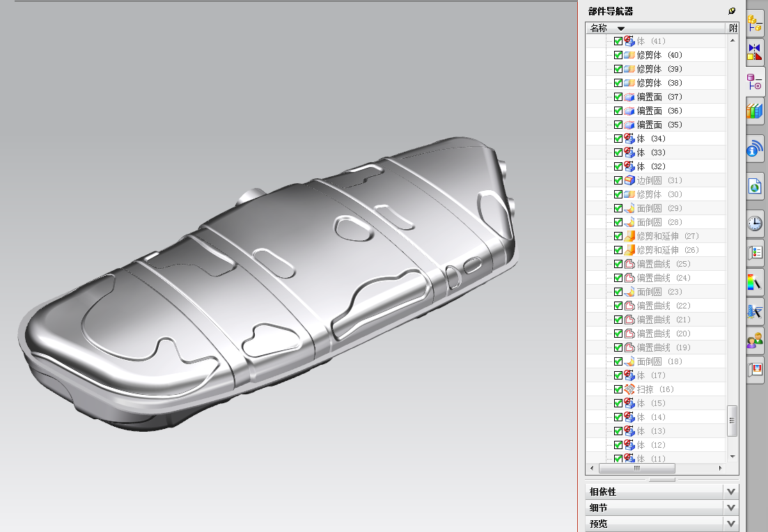Click trim body icon of 修剪体 (40)

629,55
